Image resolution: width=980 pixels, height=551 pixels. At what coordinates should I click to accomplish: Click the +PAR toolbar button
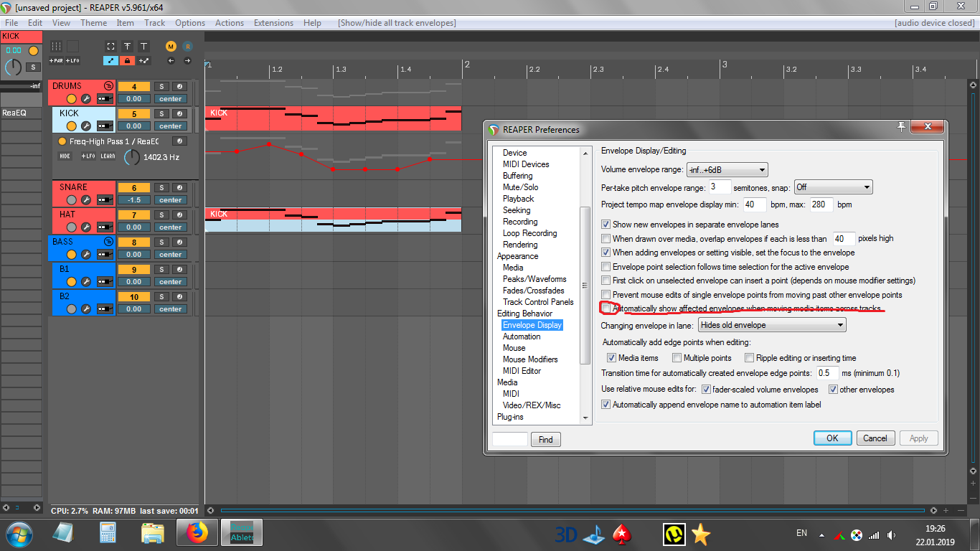pyautogui.click(x=56, y=61)
